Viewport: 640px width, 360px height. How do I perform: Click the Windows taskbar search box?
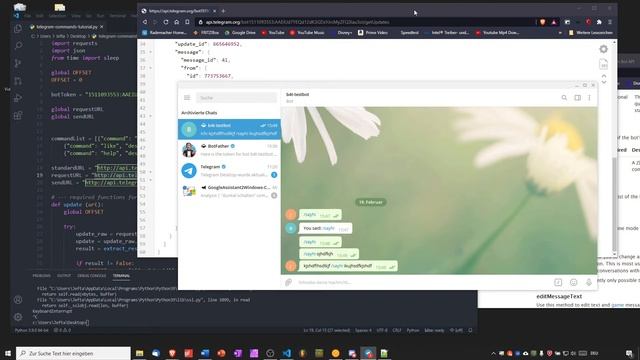click(x=73, y=353)
